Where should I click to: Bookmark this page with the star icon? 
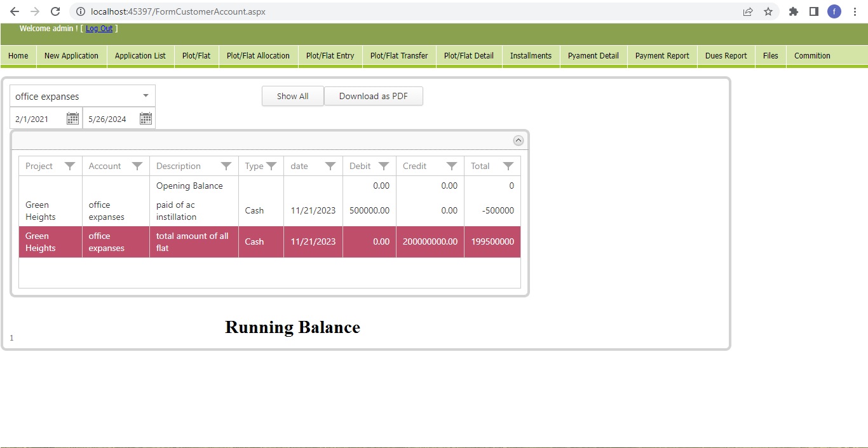[x=768, y=11]
